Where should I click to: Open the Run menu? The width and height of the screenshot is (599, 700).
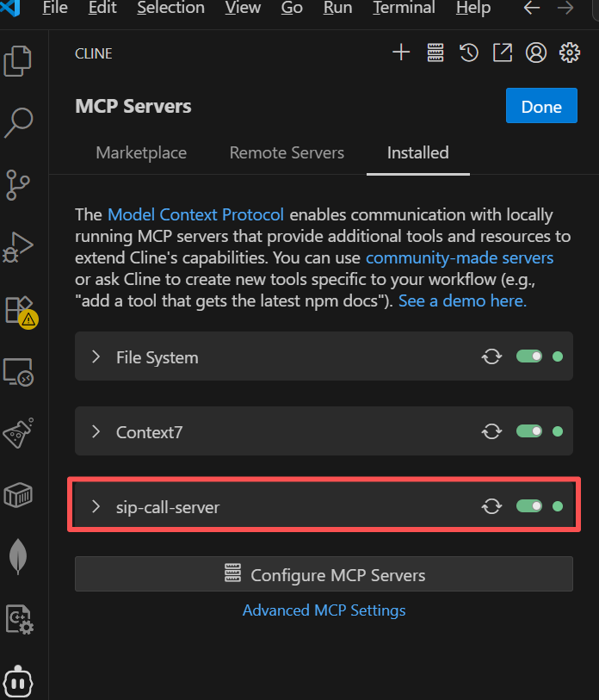337,8
